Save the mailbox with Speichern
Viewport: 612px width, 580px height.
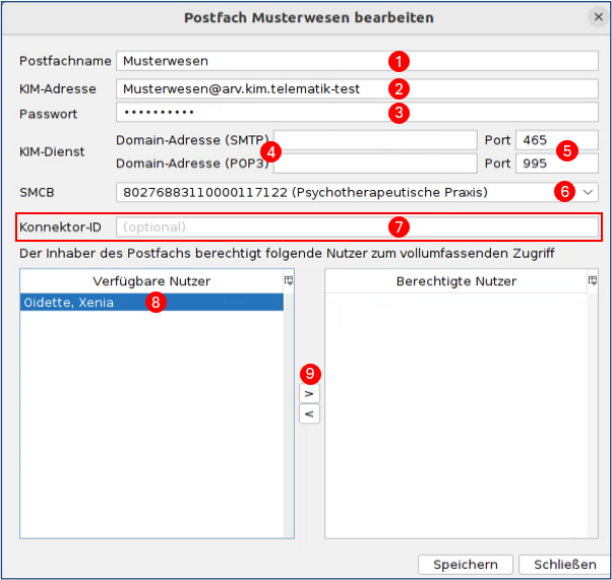[x=465, y=564]
